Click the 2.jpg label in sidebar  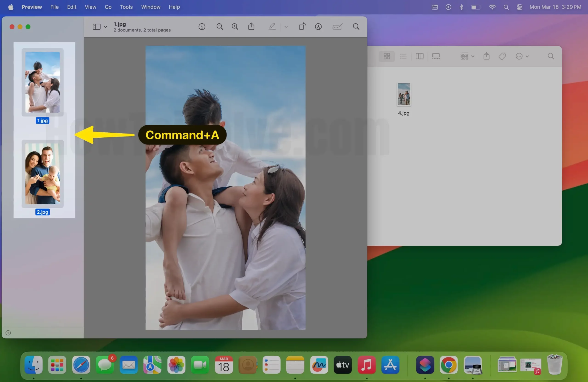42,212
